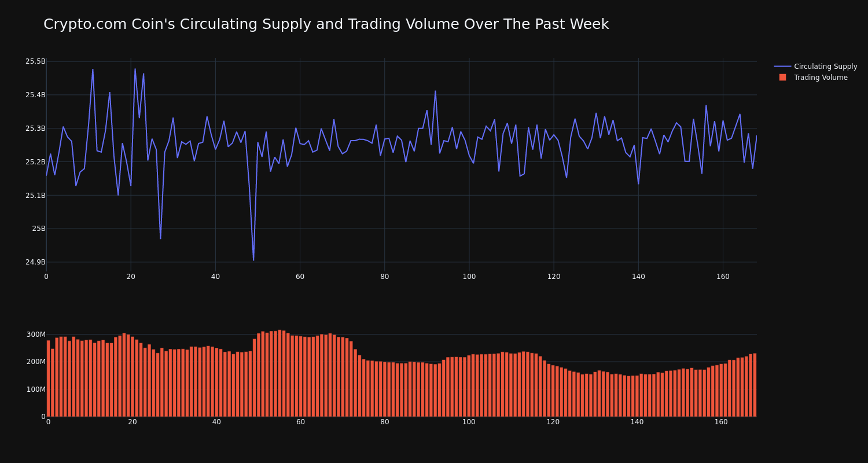Click the 200M volume axis label
Viewport: 868px width, 463px height.
click(36, 362)
